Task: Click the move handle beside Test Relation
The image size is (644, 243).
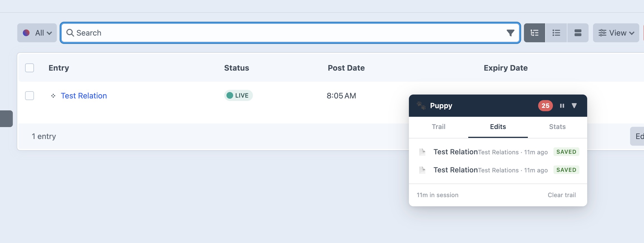Action: coord(53,96)
